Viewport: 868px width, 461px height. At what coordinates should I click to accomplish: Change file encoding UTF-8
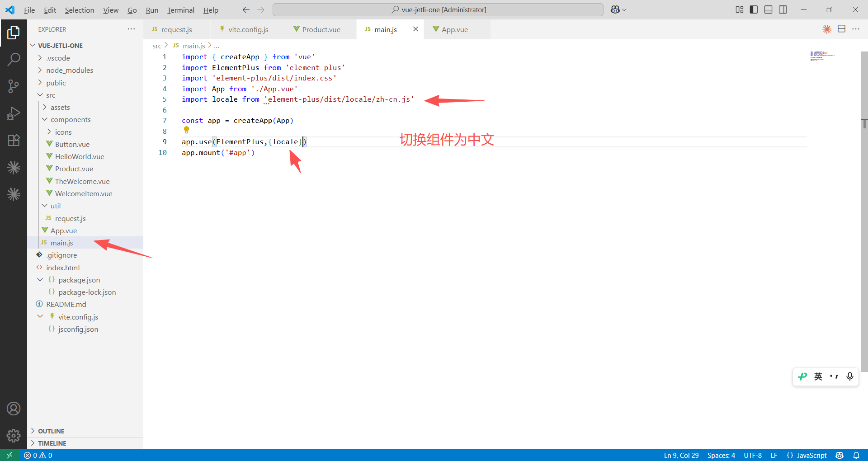(753, 455)
